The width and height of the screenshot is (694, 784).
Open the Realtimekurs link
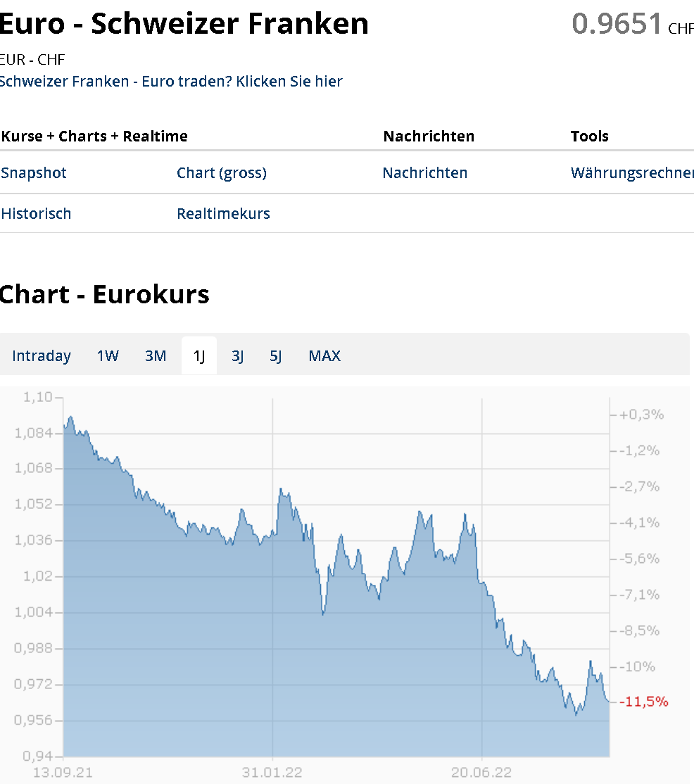pyautogui.click(x=223, y=214)
